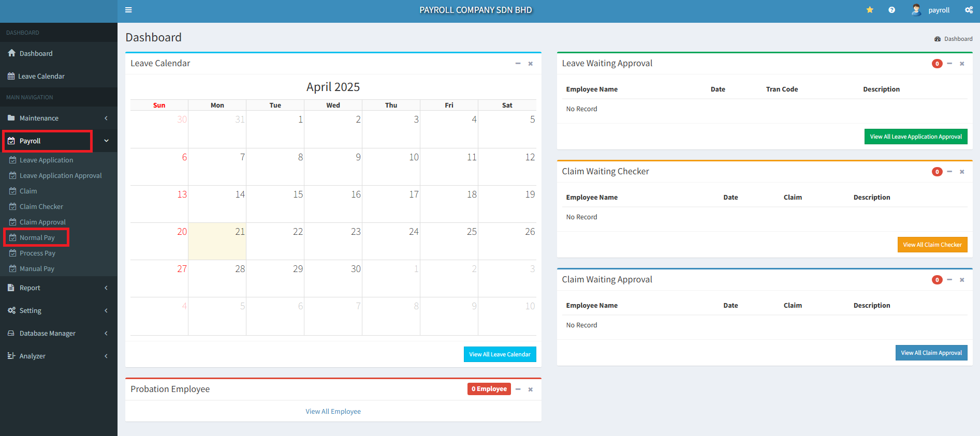Open Normal Pay from Payroll submenu

point(37,237)
